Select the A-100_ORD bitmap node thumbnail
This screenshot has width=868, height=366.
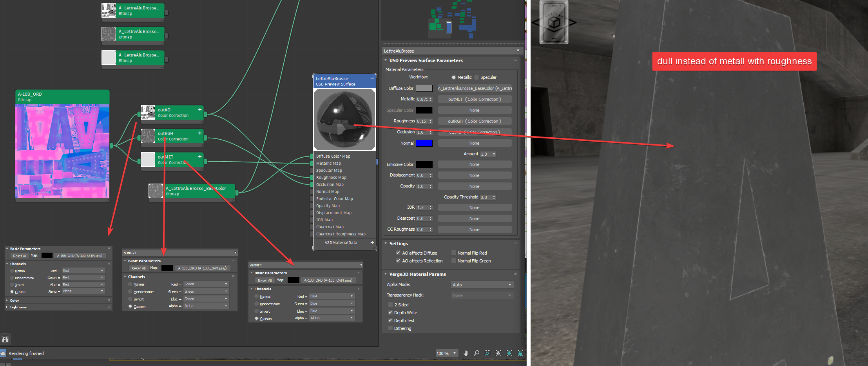click(x=62, y=151)
